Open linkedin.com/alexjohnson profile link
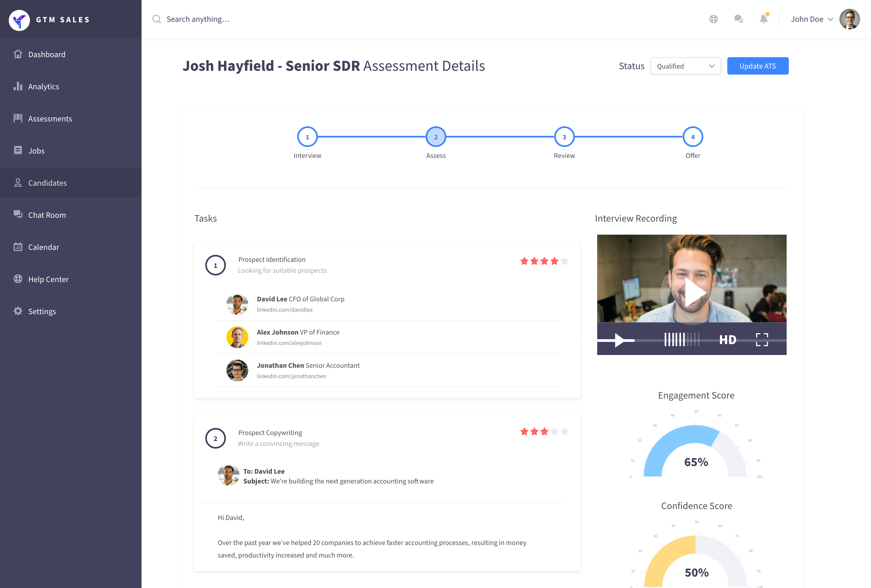The height and width of the screenshot is (588, 871). [289, 343]
